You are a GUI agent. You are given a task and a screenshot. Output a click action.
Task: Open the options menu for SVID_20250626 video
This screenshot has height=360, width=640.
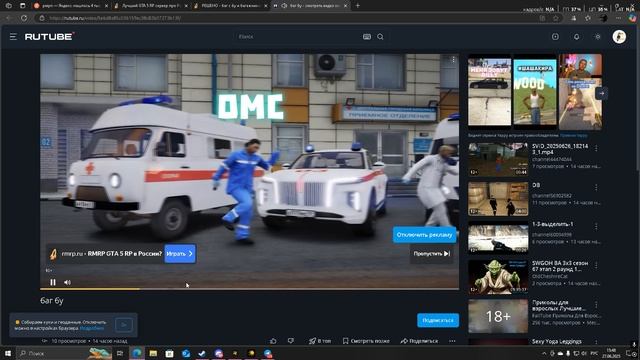pyautogui.click(x=596, y=148)
